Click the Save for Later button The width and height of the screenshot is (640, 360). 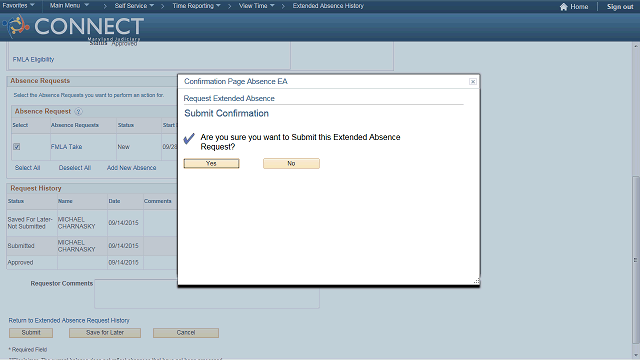click(105, 333)
